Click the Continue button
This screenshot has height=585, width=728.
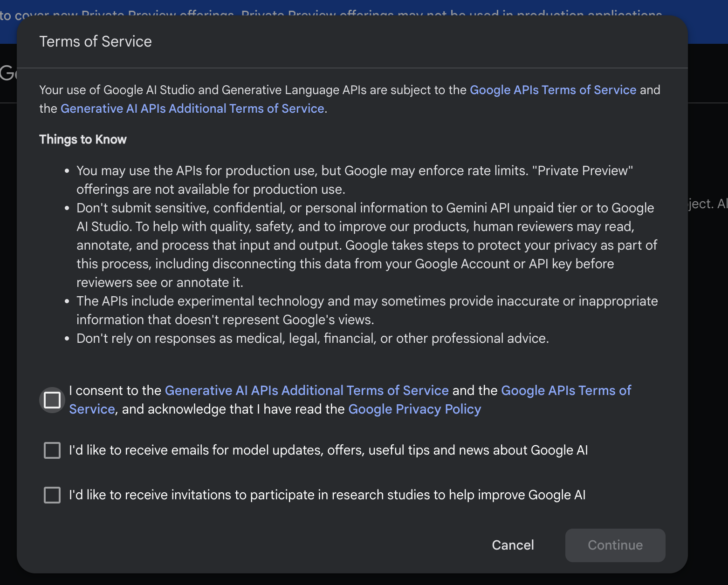click(x=615, y=545)
